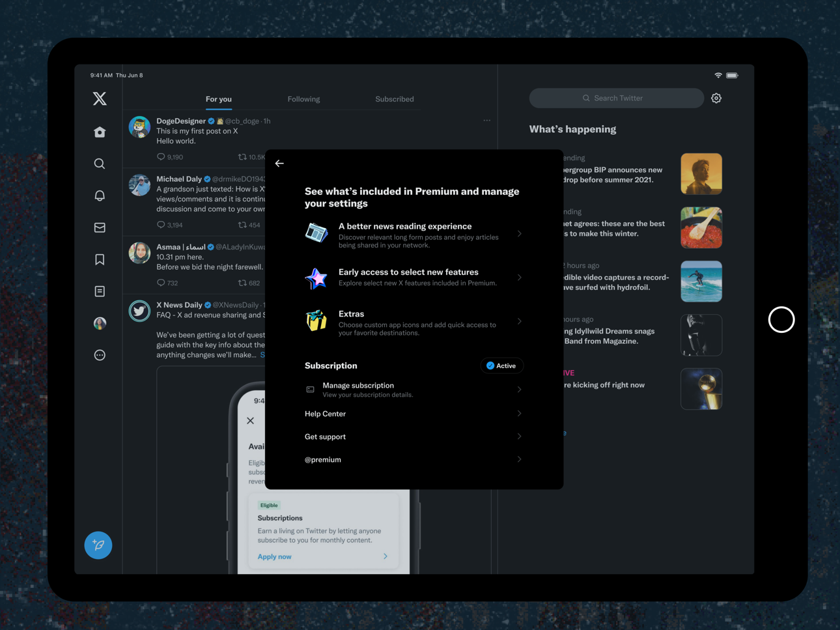Viewport: 840px width, 630px height.
Task: Open Home from the sidebar
Action: (x=100, y=132)
